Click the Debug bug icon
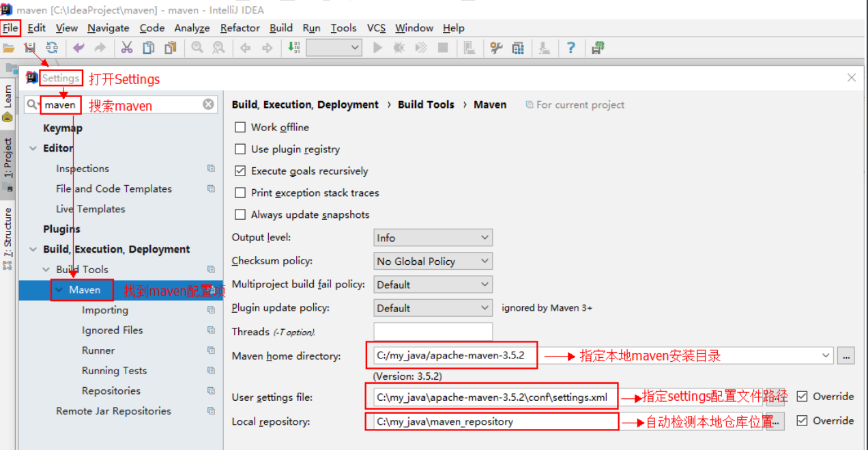This screenshot has height=450, width=868. coord(399,48)
